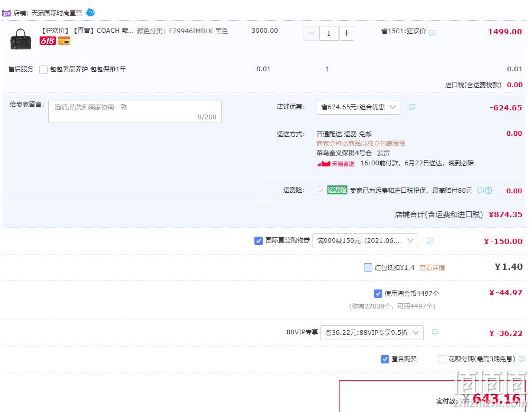Click the Tmall International store logo icon
This screenshot has width=532, height=412.
(6, 13)
